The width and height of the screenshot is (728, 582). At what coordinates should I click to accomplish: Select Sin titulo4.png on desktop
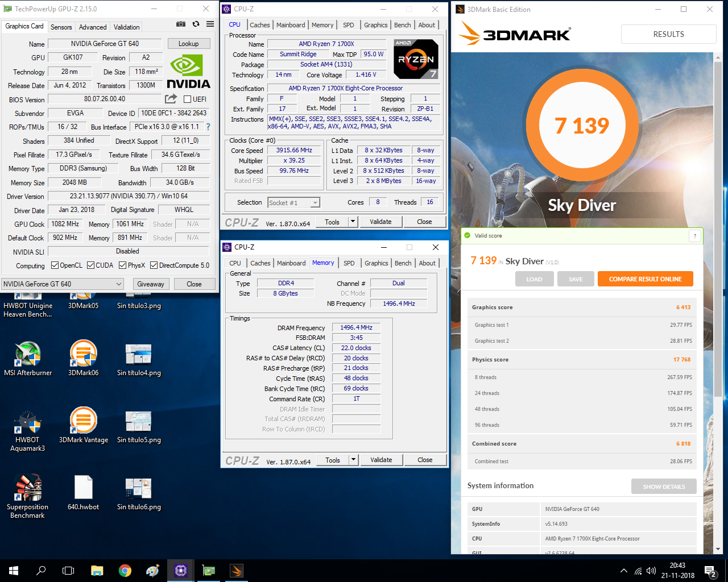(x=139, y=360)
